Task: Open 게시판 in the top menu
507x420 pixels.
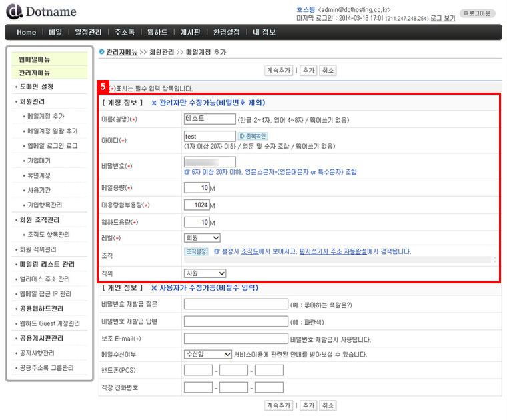Action: click(x=189, y=32)
